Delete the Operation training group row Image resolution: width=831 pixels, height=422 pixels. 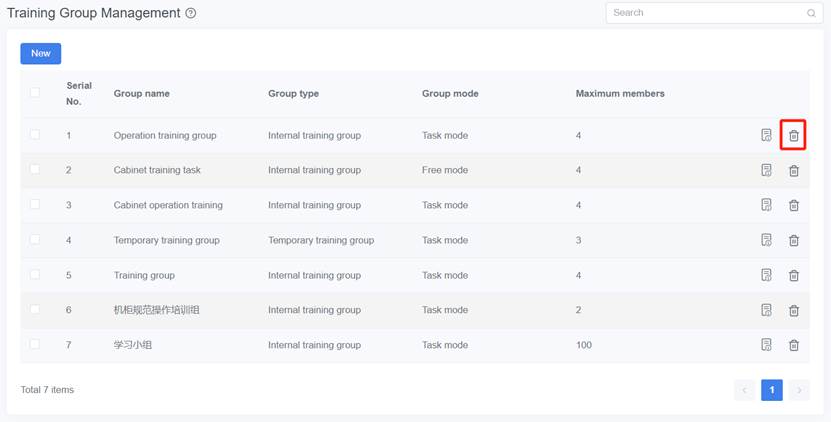793,135
